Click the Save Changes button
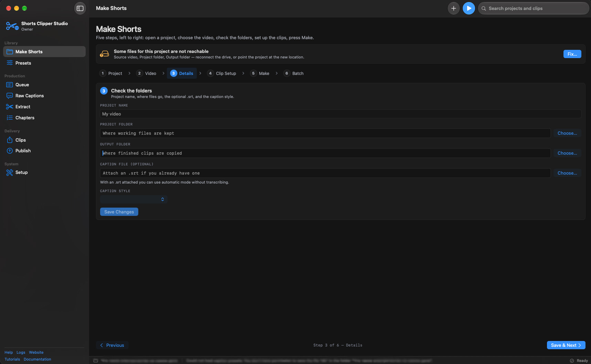This screenshot has height=364, width=591. [119, 212]
